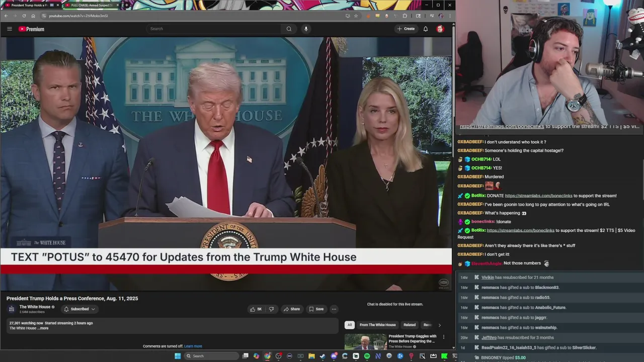Image resolution: width=644 pixels, height=362 pixels.
Task: Open YouTube notifications bell
Action: 426,29
